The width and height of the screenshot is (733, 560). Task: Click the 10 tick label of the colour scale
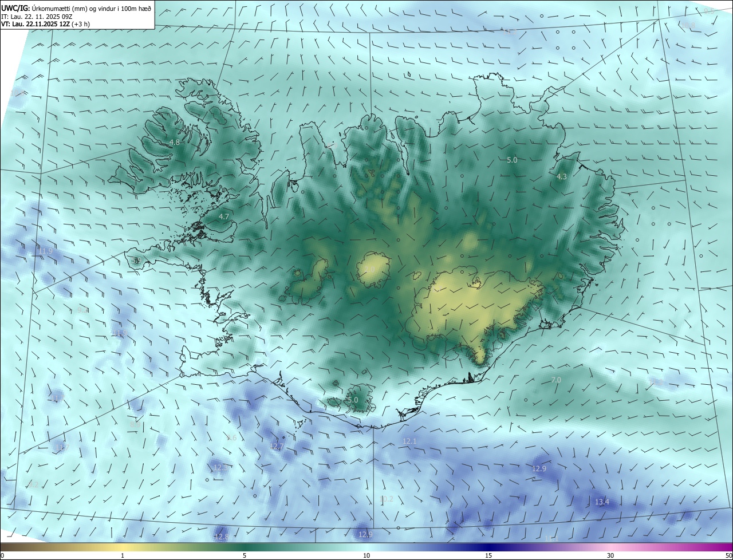366,556
